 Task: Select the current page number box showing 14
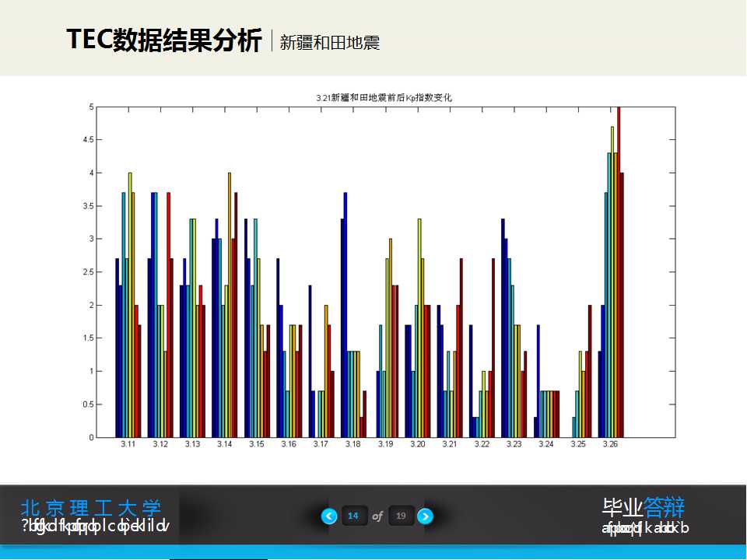click(355, 516)
